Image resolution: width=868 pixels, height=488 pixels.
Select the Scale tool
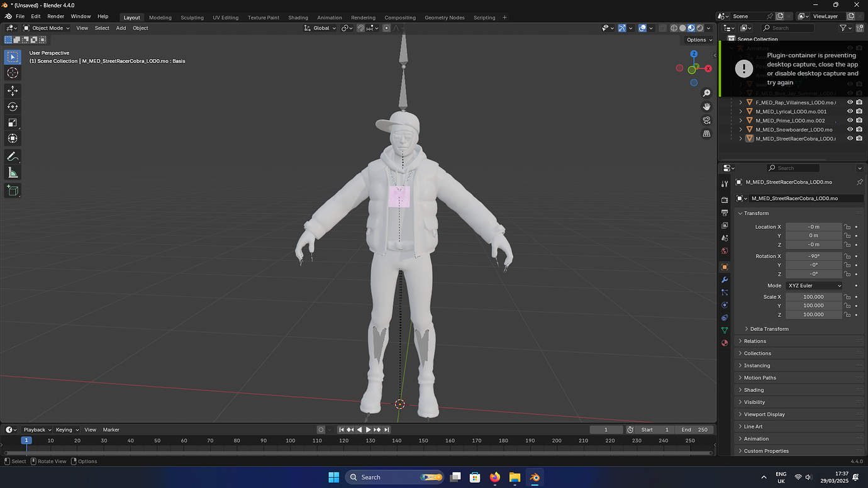(13, 123)
